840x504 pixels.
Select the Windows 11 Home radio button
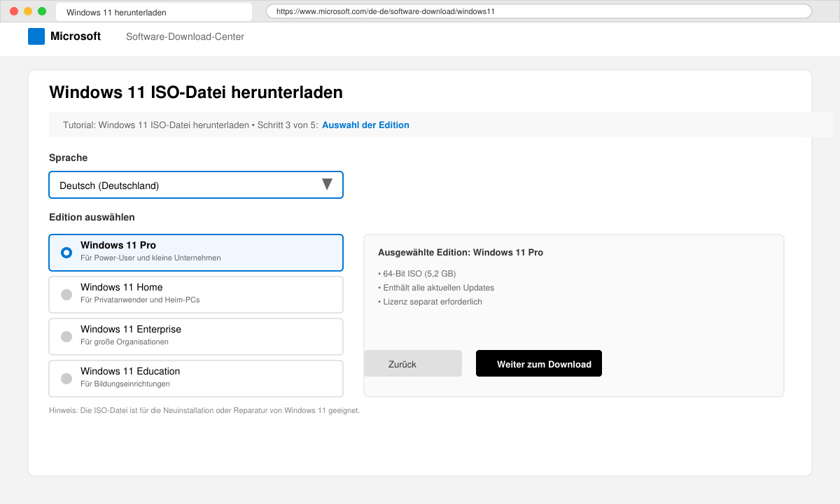pyautogui.click(x=66, y=295)
